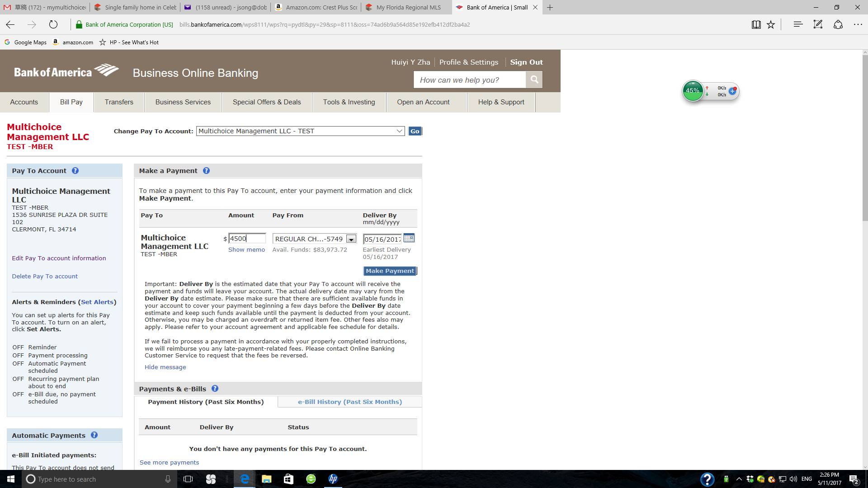
Task: Open help icon beside Pay To Account
Action: (x=75, y=171)
